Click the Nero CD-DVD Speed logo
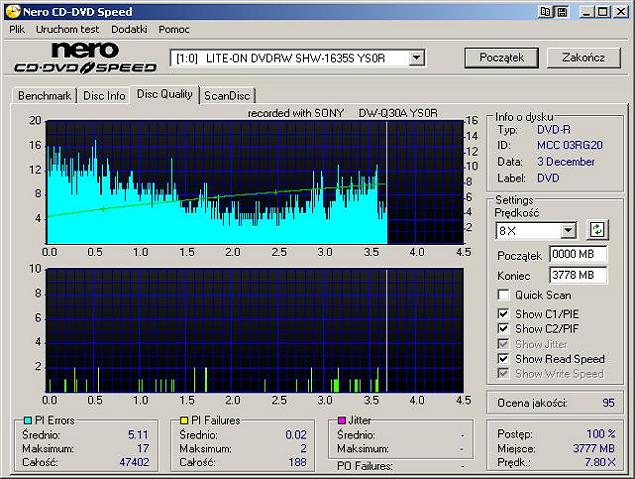The height and width of the screenshot is (479, 635). (85, 58)
